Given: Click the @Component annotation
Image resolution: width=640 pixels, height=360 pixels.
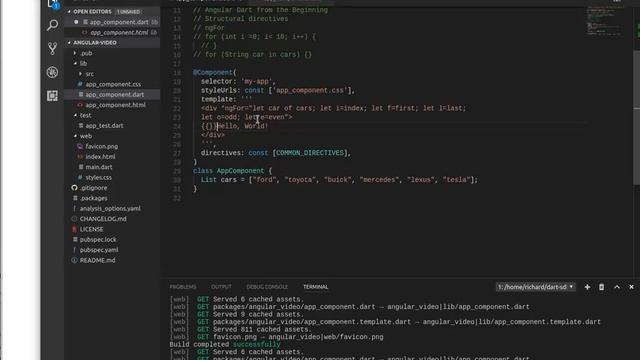Looking at the screenshot, I should click(x=212, y=73).
